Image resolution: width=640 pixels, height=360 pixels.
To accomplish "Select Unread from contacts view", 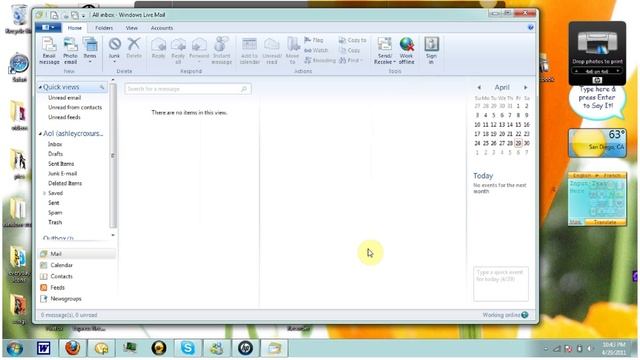I will coord(75,107).
